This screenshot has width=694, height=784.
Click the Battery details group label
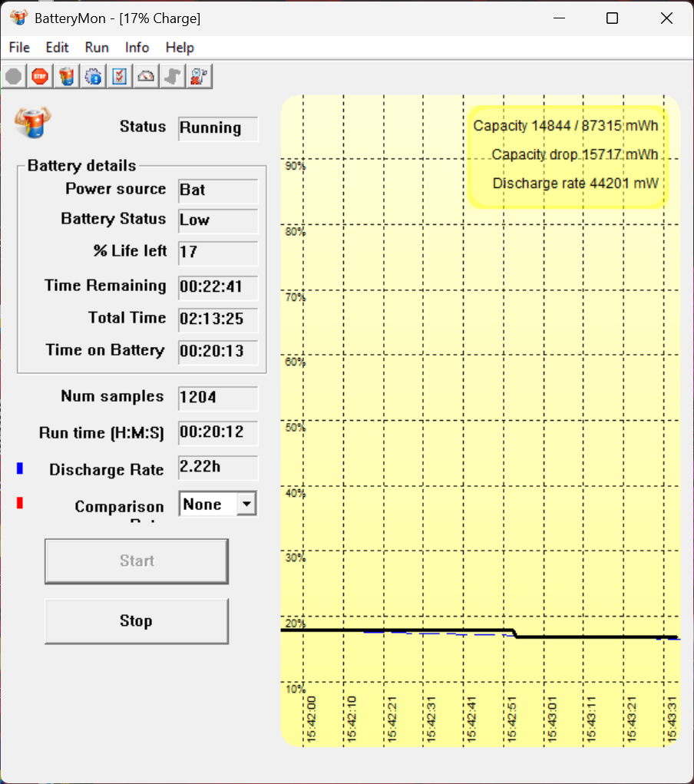coord(81,166)
